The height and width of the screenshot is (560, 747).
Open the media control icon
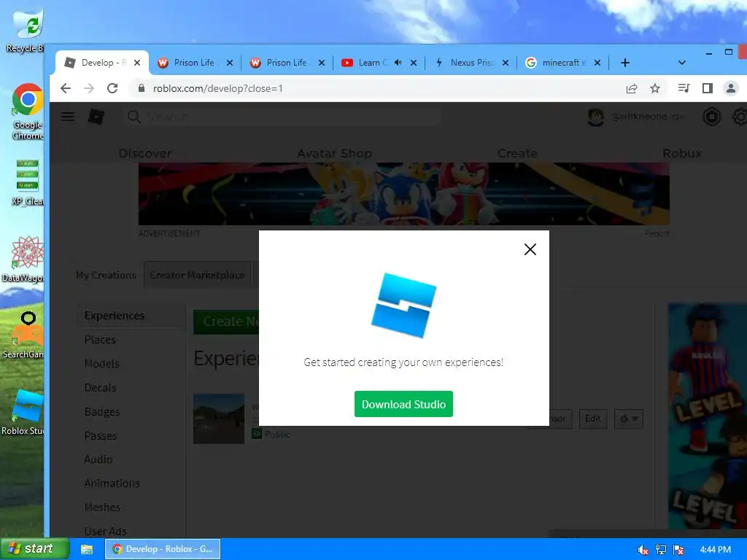684,88
